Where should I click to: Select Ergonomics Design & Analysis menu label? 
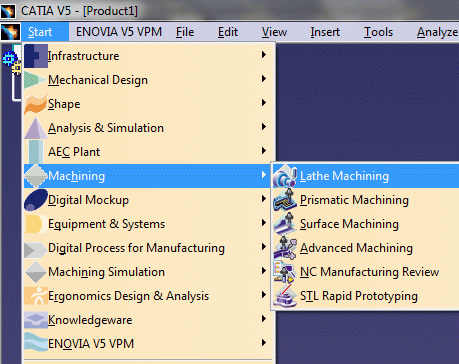128,296
